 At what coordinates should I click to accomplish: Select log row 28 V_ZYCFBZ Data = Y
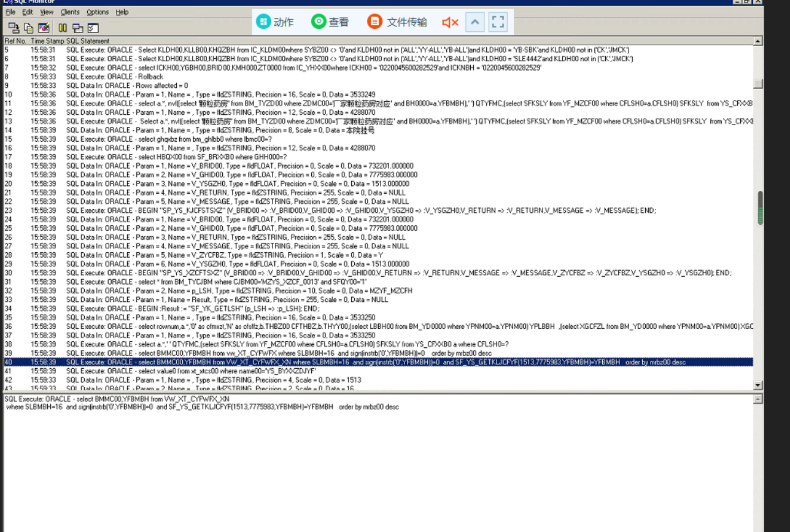coord(378,255)
